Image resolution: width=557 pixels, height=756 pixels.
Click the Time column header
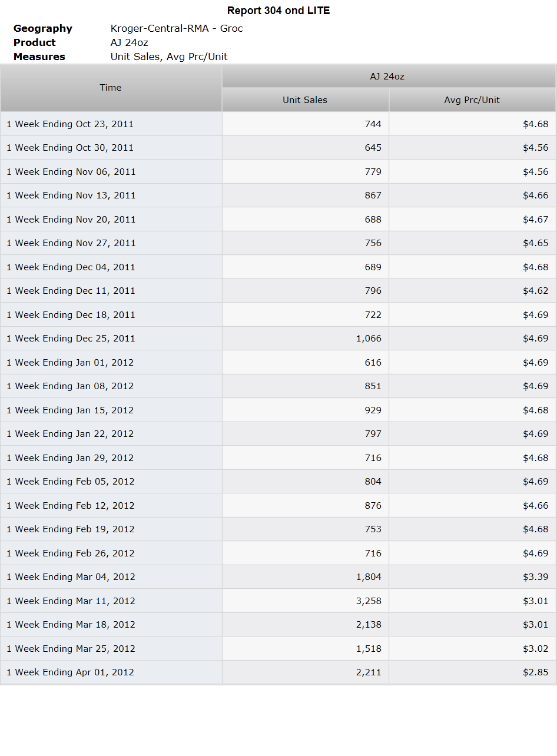pos(111,88)
